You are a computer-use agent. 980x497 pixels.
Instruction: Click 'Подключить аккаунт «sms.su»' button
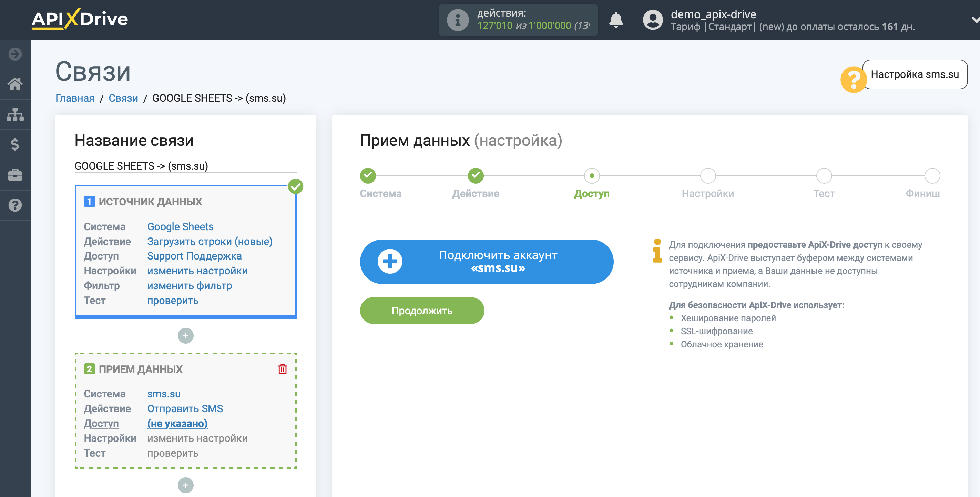coord(487,262)
